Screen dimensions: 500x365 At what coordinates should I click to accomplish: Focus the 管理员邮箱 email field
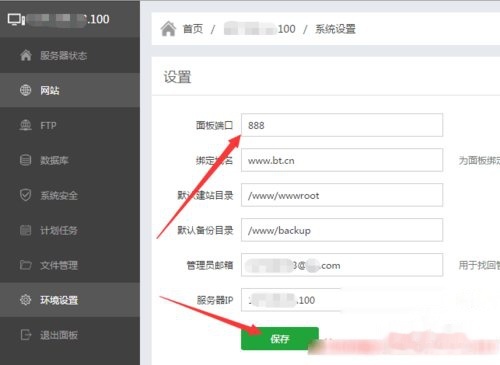click(x=342, y=265)
